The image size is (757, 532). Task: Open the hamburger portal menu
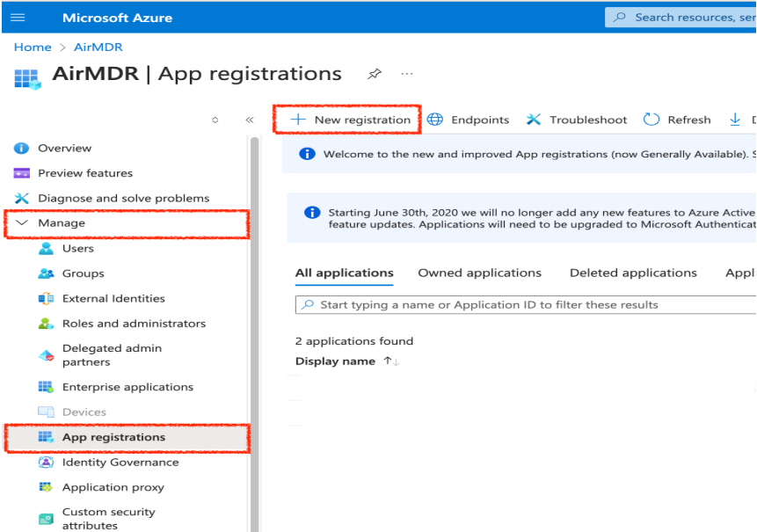[x=18, y=18]
